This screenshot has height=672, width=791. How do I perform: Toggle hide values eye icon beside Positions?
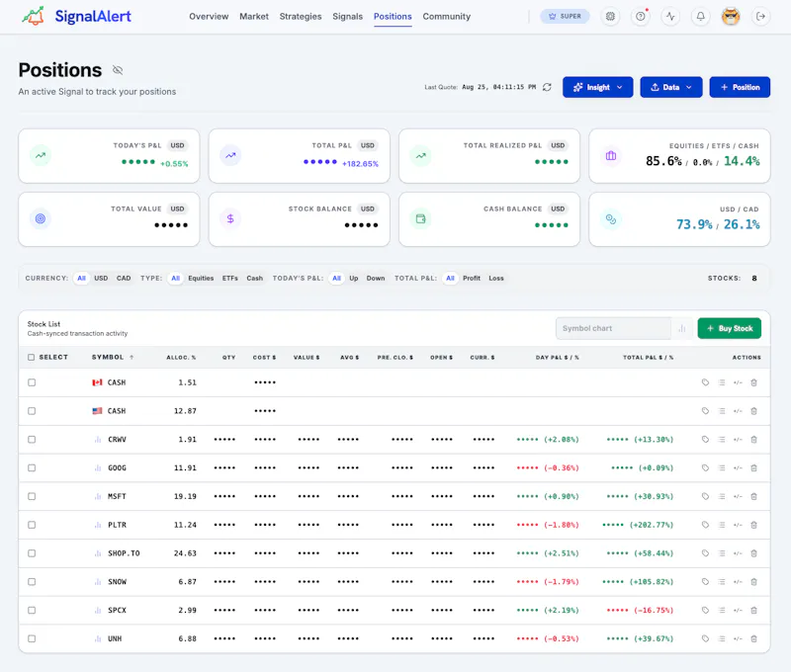point(118,70)
